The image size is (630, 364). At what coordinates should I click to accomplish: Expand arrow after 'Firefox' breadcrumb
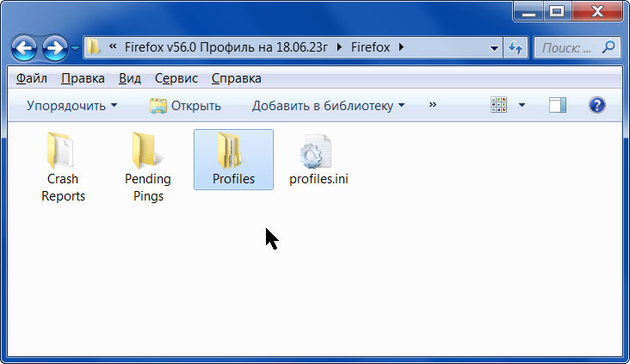pos(401,47)
